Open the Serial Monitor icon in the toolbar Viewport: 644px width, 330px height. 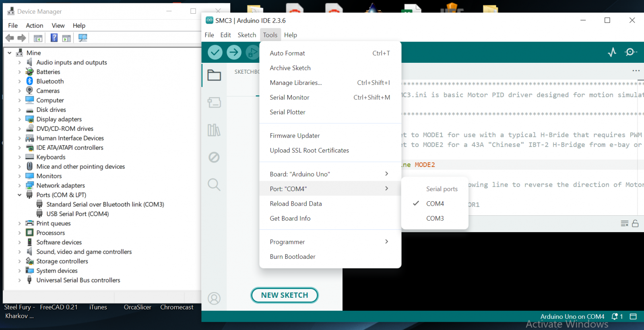[631, 52]
